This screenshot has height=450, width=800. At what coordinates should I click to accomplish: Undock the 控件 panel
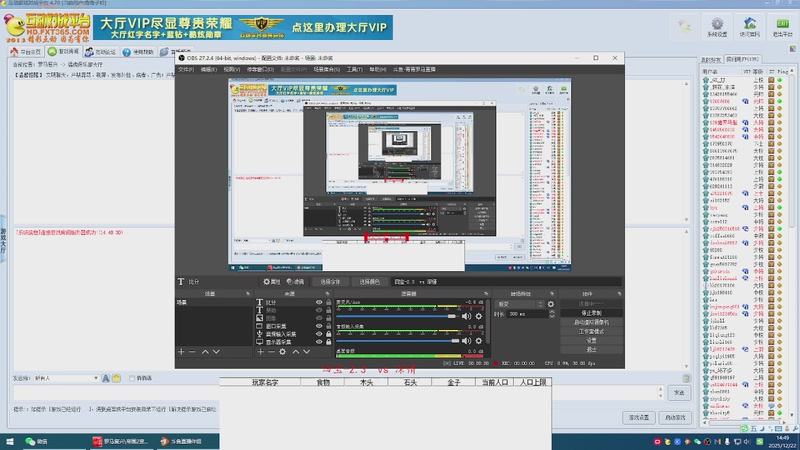(619, 294)
